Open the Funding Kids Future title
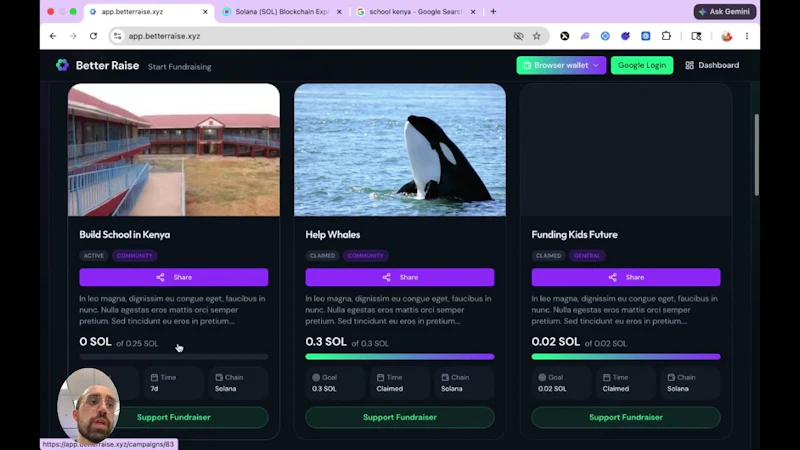 pyautogui.click(x=574, y=235)
